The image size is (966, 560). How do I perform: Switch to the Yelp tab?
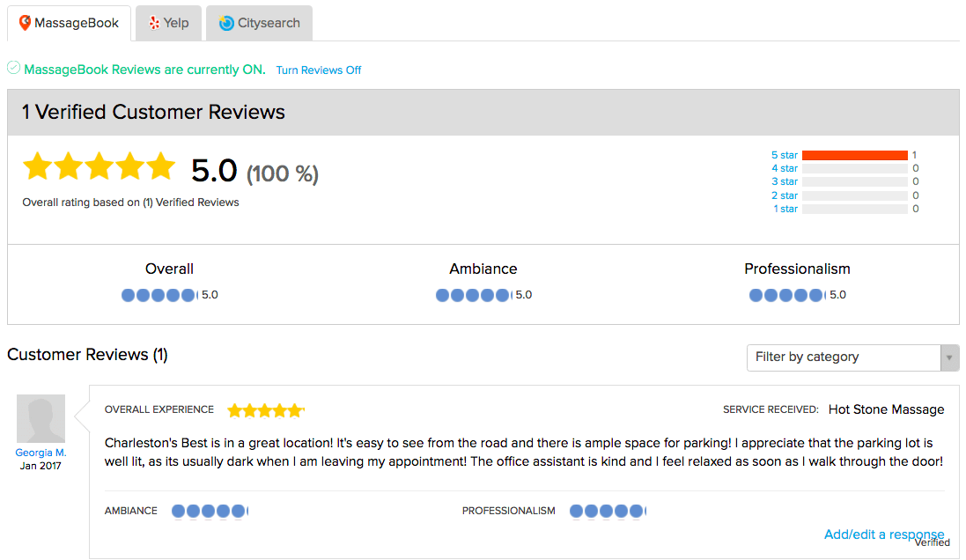[x=169, y=24]
